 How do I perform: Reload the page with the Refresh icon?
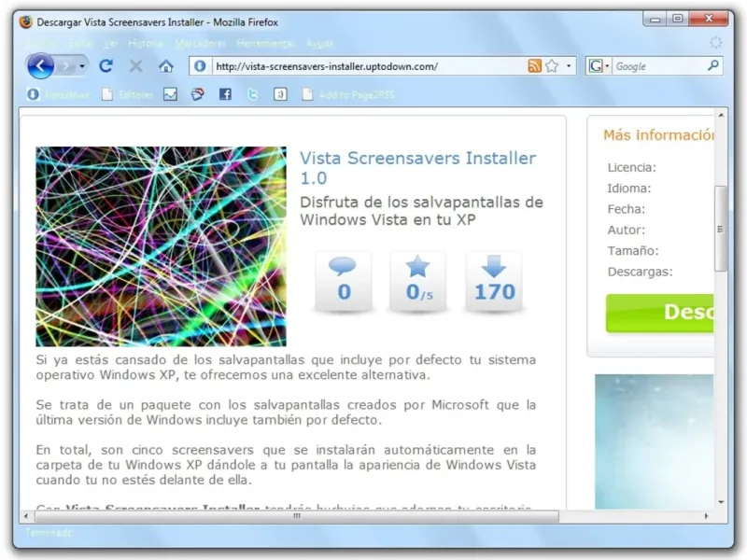(106, 65)
